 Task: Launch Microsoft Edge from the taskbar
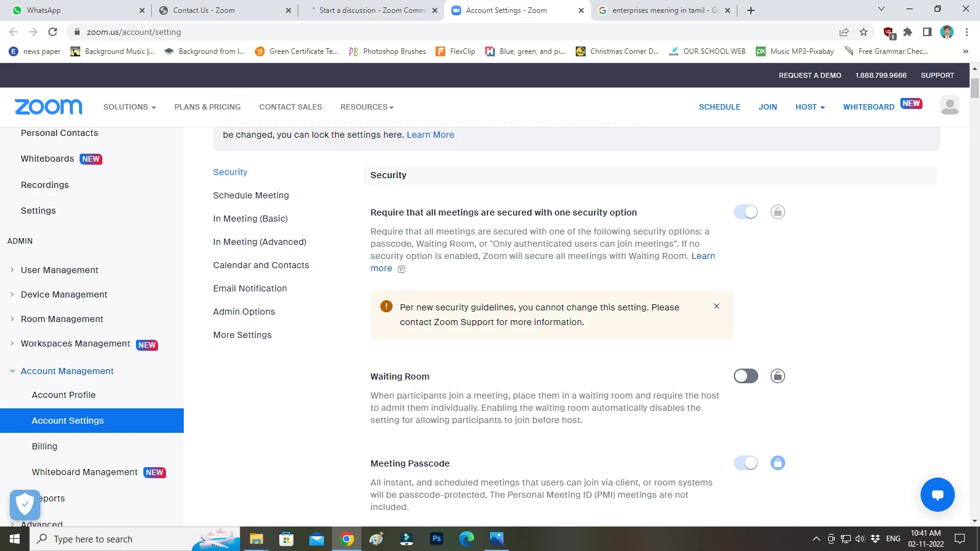[467, 539]
